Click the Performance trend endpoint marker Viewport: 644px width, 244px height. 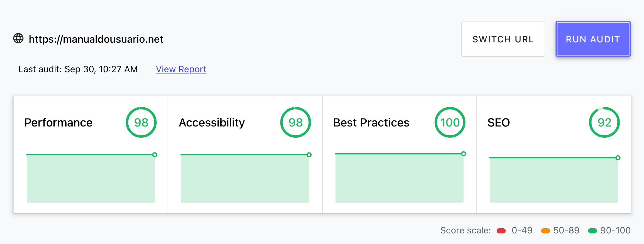(155, 155)
